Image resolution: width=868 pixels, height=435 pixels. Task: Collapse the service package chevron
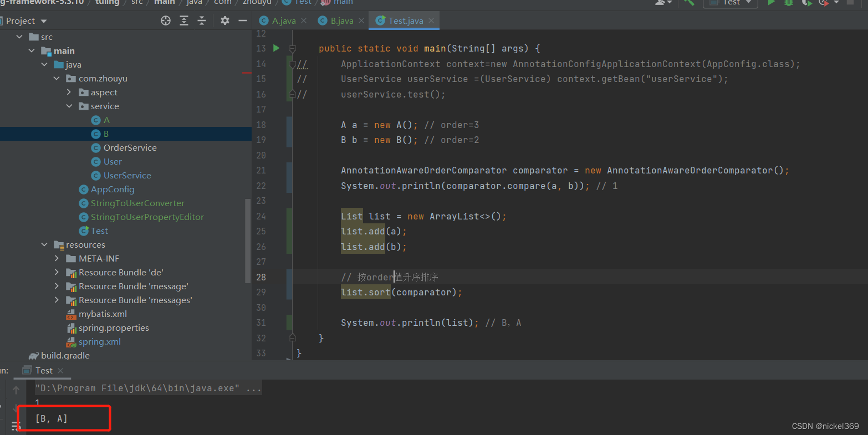click(x=69, y=106)
